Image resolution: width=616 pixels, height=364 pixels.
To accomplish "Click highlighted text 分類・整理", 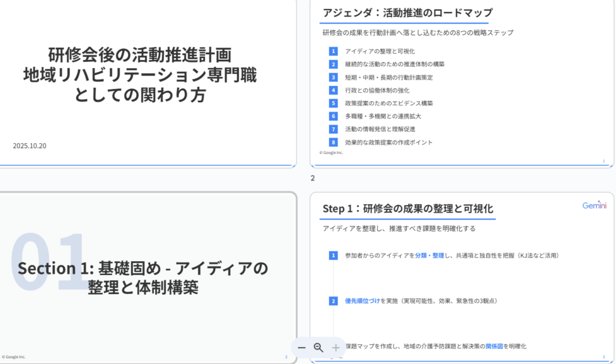I will coord(429,256).
